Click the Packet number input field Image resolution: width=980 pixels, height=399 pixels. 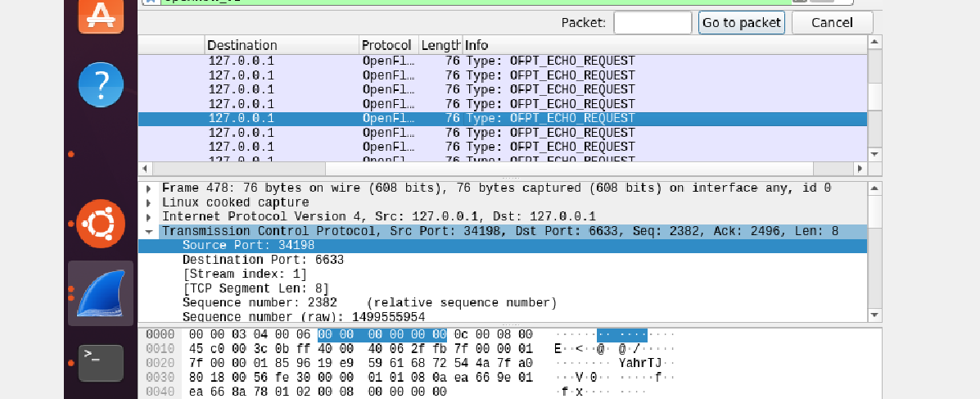[x=653, y=23]
